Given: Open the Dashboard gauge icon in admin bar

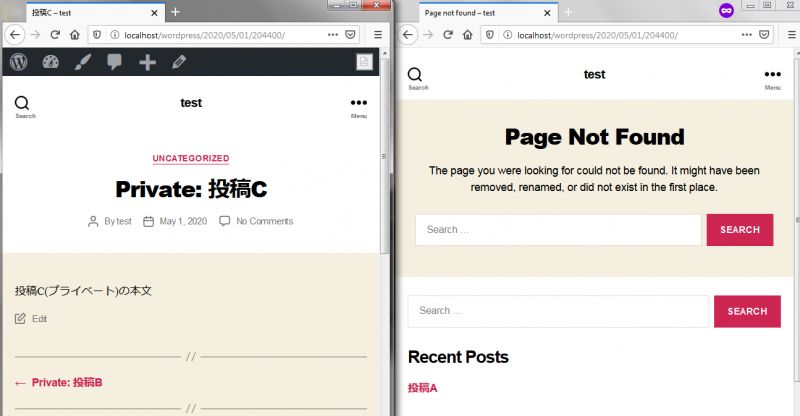Looking at the screenshot, I should 51,62.
